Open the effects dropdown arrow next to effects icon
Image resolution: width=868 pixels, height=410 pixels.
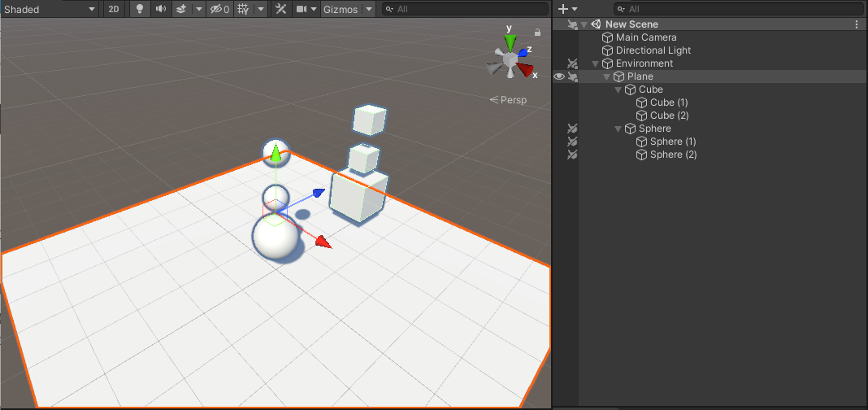pos(199,9)
